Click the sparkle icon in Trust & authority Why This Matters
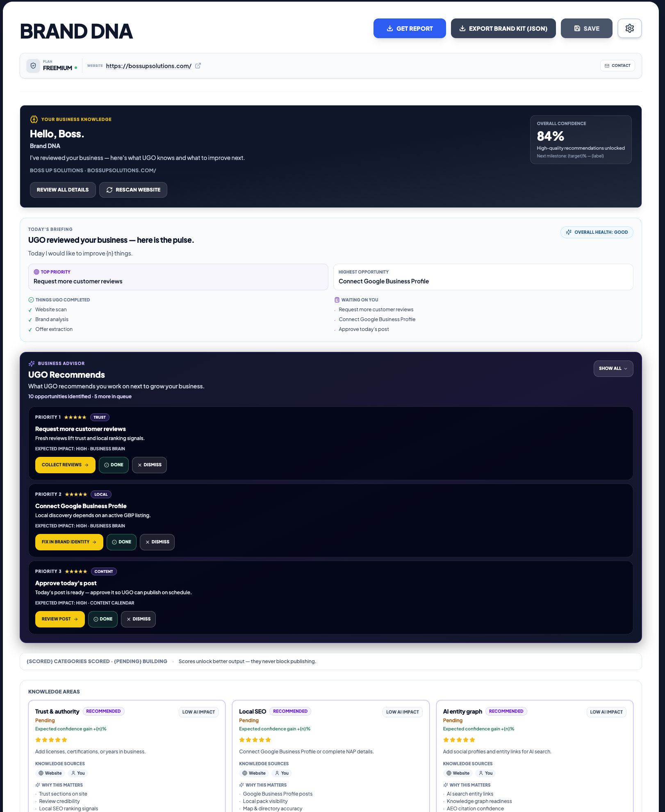The width and height of the screenshot is (665, 812). [x=38, y=785]
